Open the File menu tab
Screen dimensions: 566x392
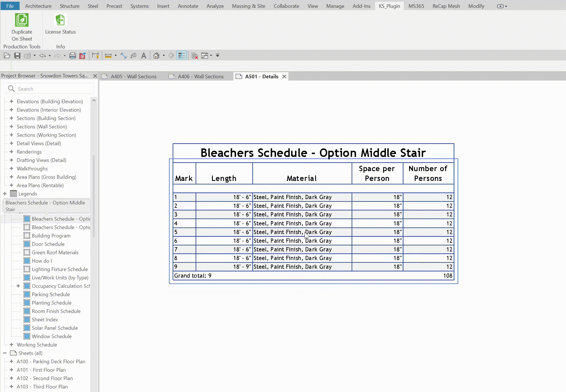10,6
